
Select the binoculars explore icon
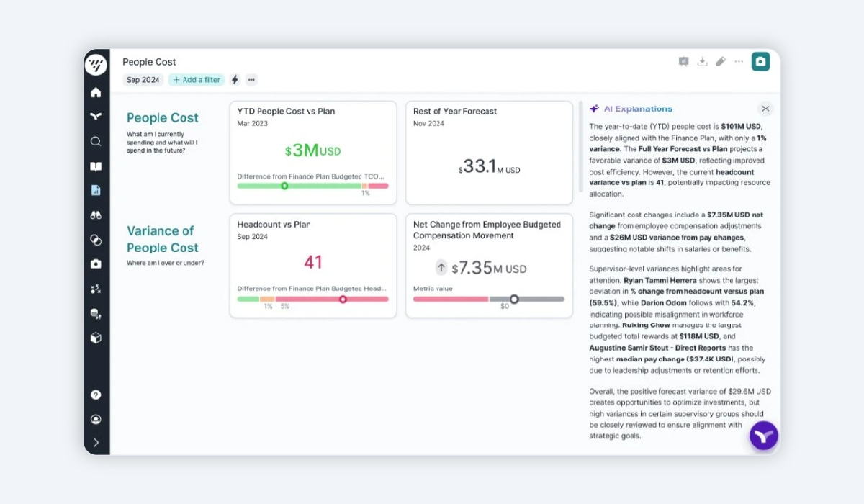click(x=96, y=215)
